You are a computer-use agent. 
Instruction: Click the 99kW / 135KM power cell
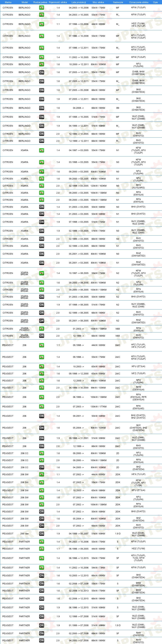coord(98,388)
